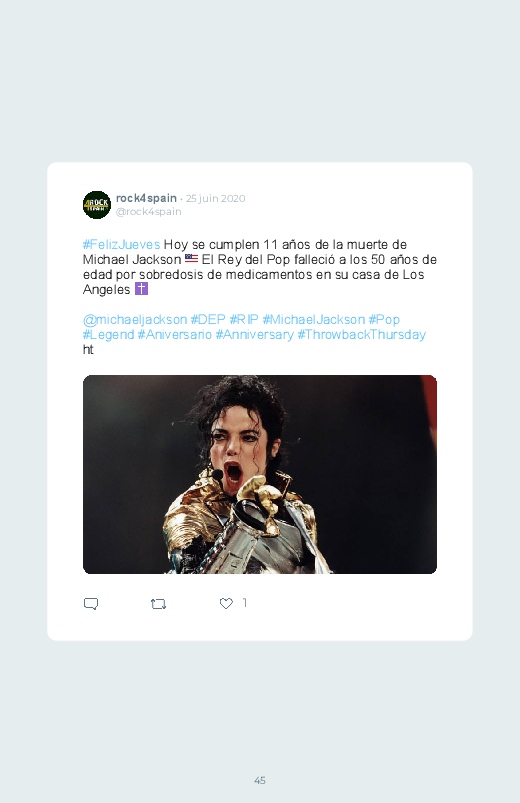Open the #Aniversario hashtag

175,334
